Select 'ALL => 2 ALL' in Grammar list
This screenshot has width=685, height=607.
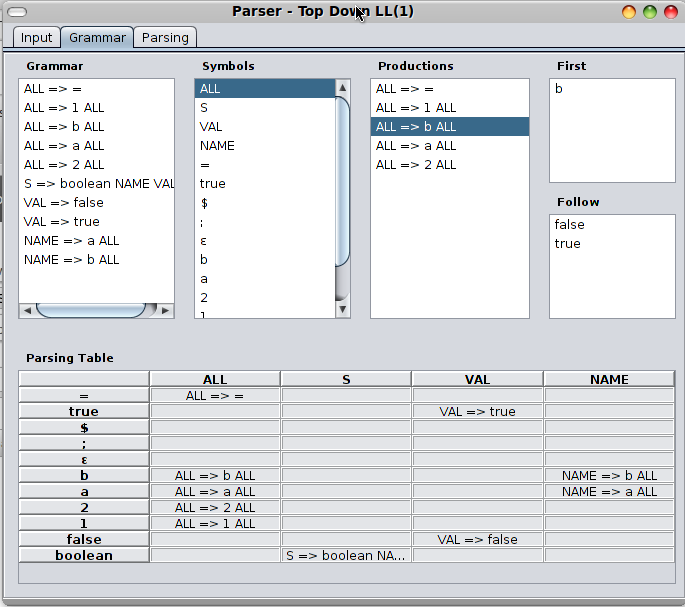coord(96,165)
